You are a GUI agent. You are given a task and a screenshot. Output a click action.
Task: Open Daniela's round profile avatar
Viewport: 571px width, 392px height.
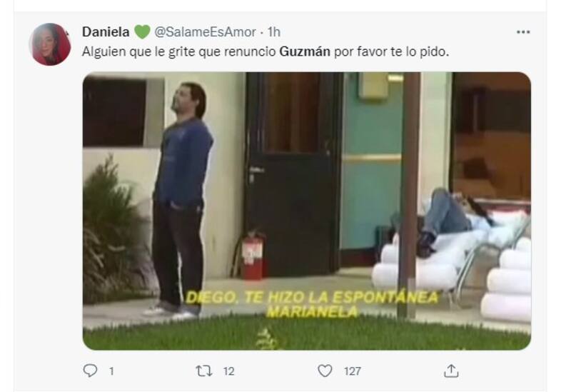click(x=50, y=44)
